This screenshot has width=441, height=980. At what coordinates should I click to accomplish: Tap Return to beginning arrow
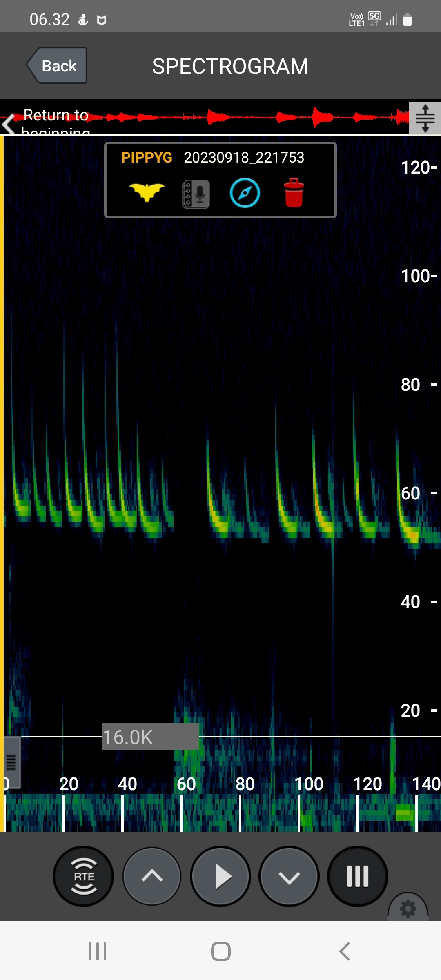point(9,124)
